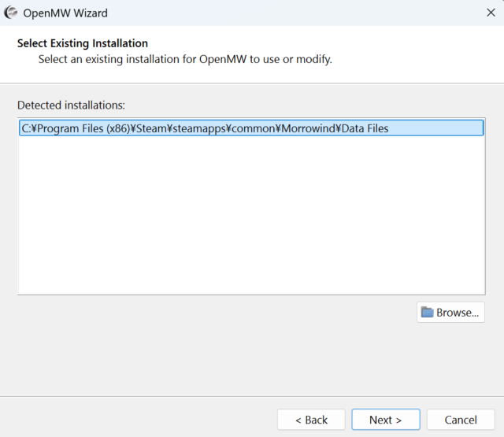504x437 pixels.
Task: Cancel the installation wizard
Action: pyautogui.click(x=461, y=420)
